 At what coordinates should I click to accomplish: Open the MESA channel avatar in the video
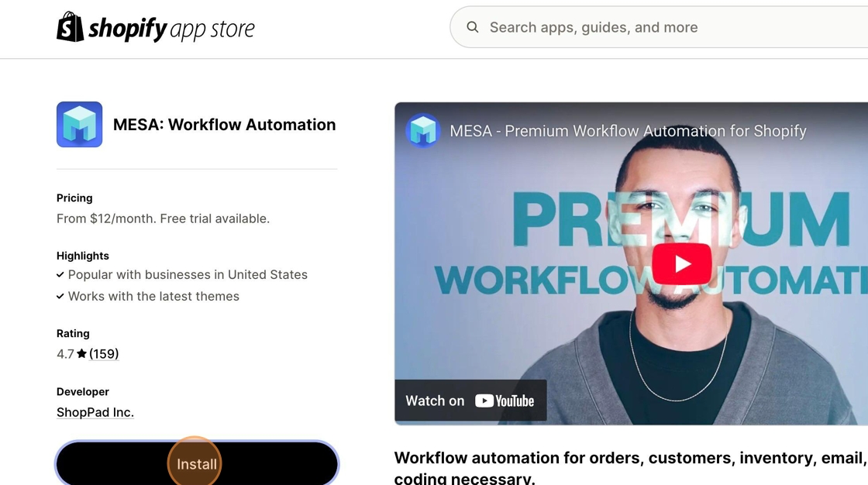[423, 131]
